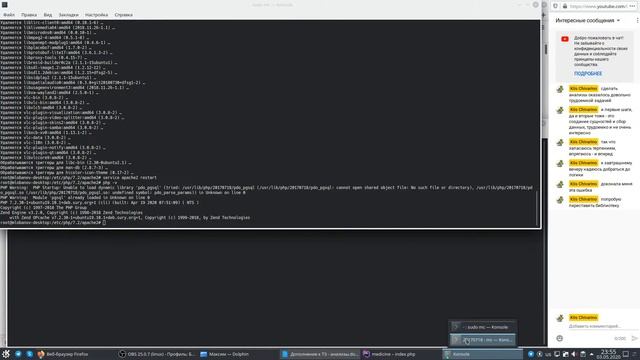The height and width of the screenshot is (360, 640).
Task: Expand hidden system tray icons arrow
Action: [x=591, y=354]
